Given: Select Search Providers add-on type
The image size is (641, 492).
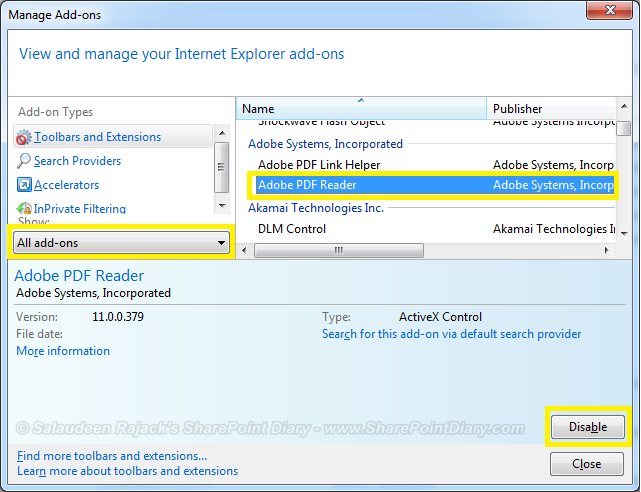Looking at the screenshot, I should coord(77,161).
